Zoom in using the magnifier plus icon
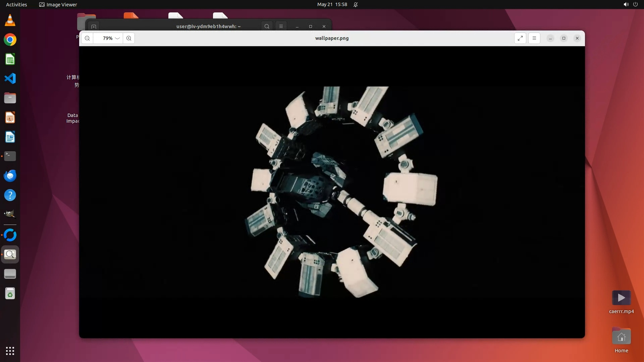The image size is (644, 362). click(x=129, y=38)
